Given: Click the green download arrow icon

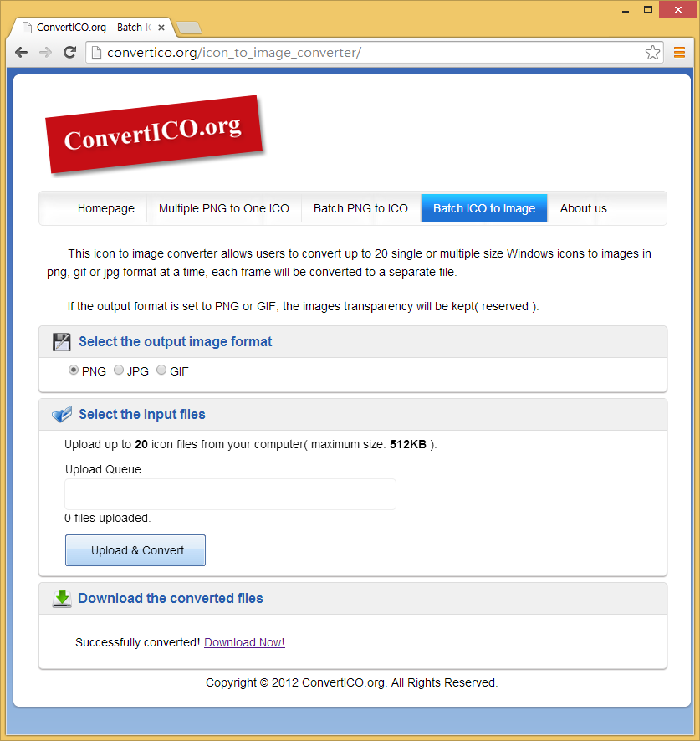Looking at the screenshot, I should coord(62,598).
